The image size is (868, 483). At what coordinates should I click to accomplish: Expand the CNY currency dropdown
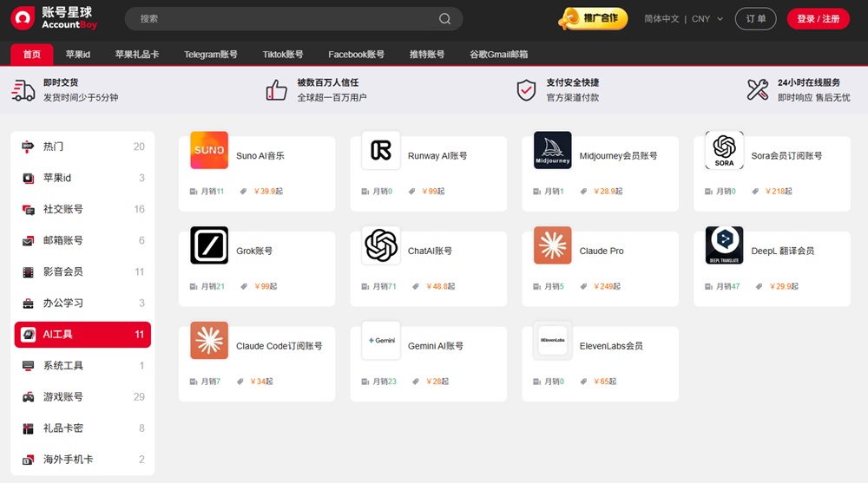coord(707,19)
